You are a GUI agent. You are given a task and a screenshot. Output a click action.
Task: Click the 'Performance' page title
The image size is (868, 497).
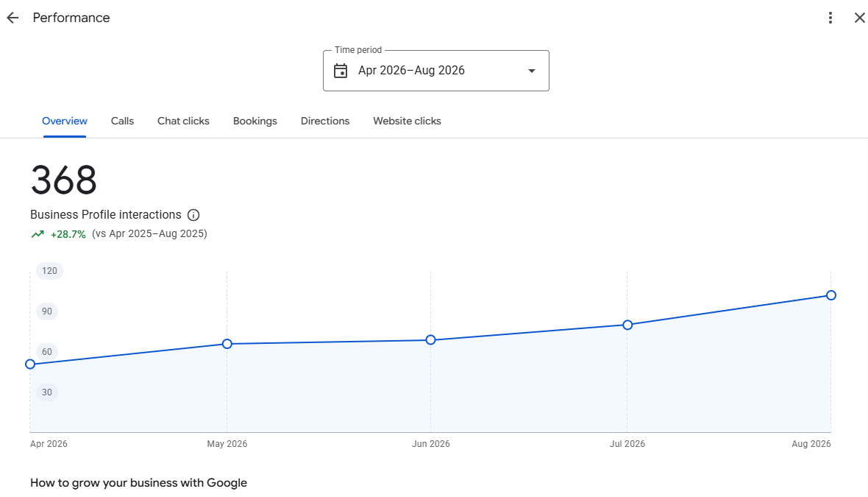(71, 18)
